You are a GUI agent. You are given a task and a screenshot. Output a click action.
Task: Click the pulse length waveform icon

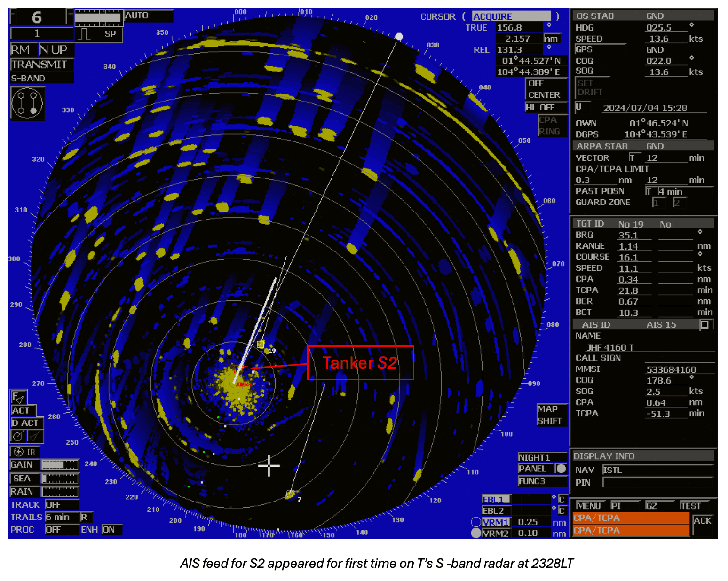[x=85, y=34]
